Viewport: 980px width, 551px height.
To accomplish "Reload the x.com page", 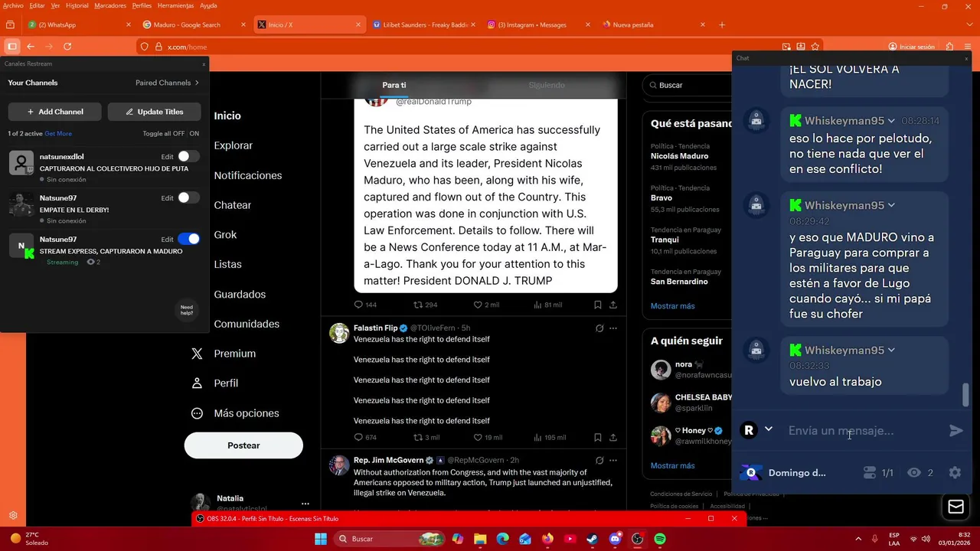I will click(67, 47).
